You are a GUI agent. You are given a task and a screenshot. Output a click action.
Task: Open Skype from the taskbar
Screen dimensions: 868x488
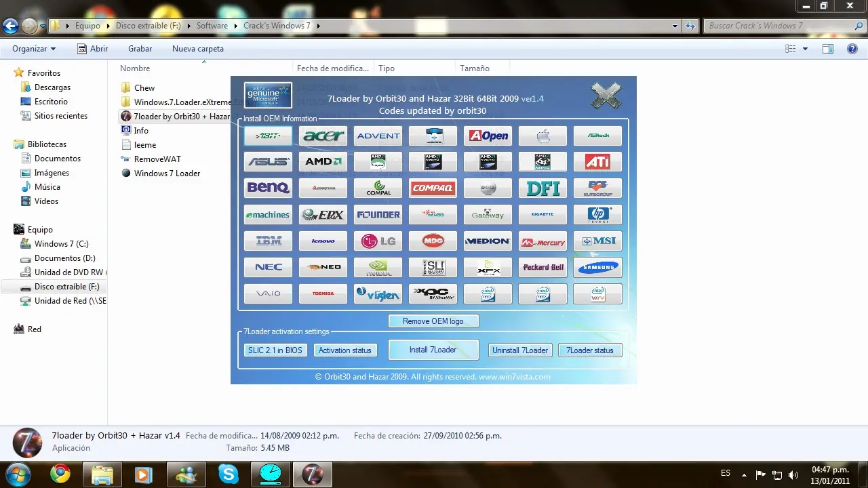(229, 474)
